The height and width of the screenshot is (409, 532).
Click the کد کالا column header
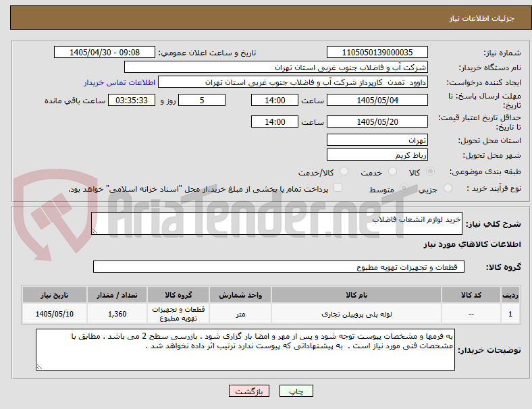pos(471,295)
